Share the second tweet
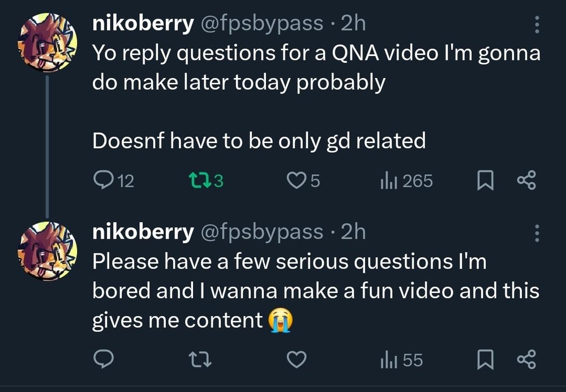Viewport: 566px width, 392px height. coord(526,359)
